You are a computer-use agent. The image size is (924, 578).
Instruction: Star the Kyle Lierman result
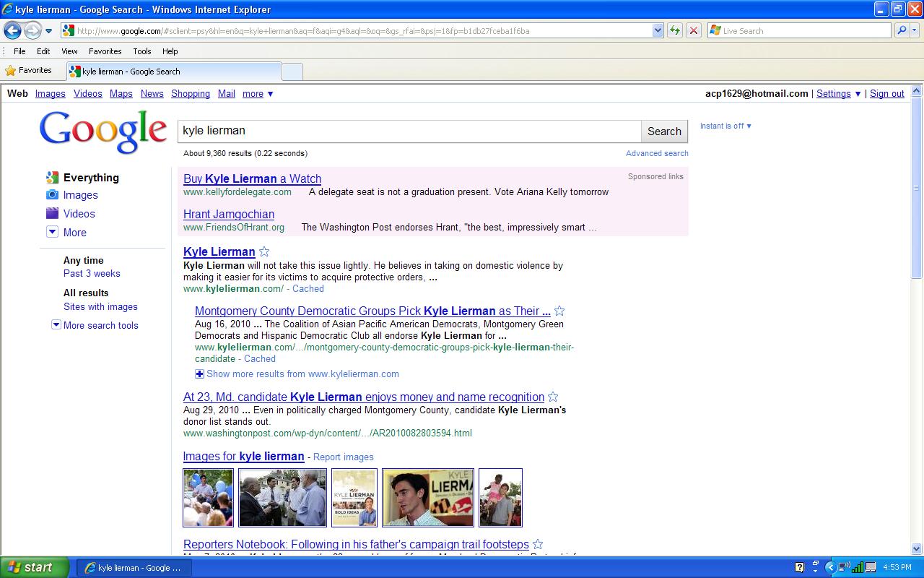click(264, 251)
